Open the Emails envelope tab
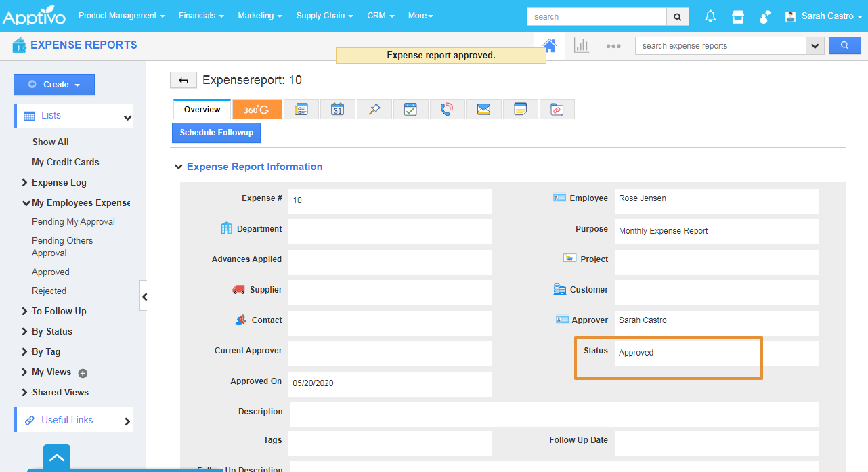Viewport: 868px width, 472px height. point(483,109)
